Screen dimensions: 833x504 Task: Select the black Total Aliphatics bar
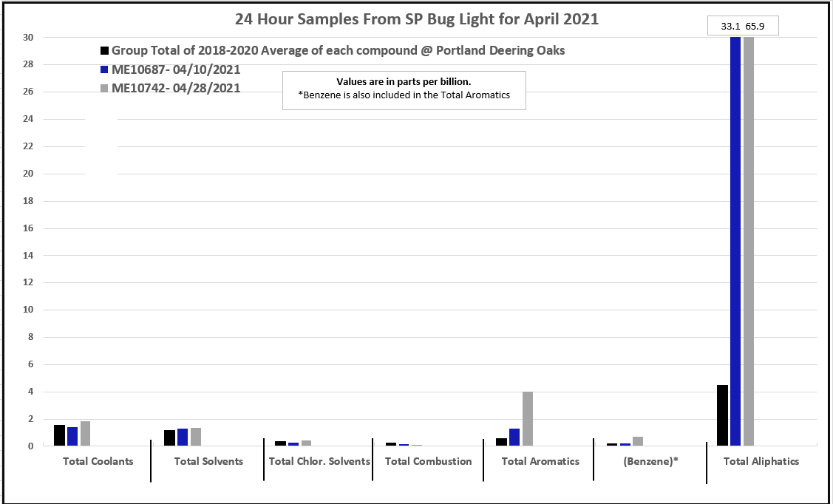(x=722, y=415)
